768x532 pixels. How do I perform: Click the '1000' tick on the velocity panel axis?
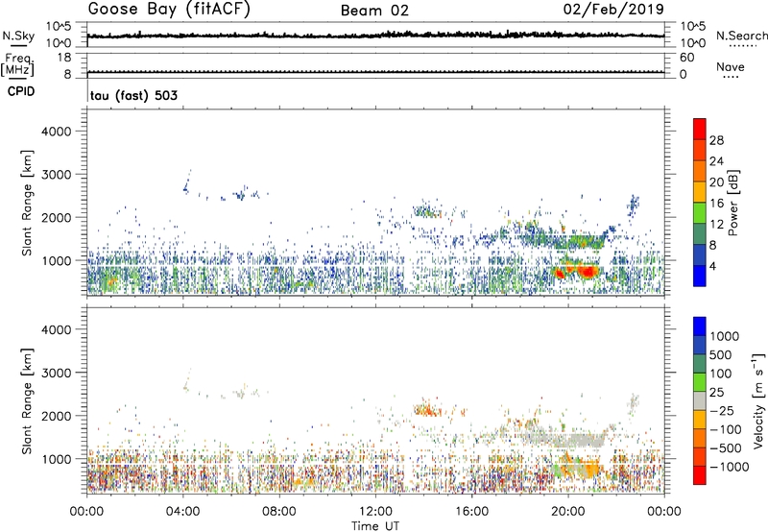click(x=56, y=459)
